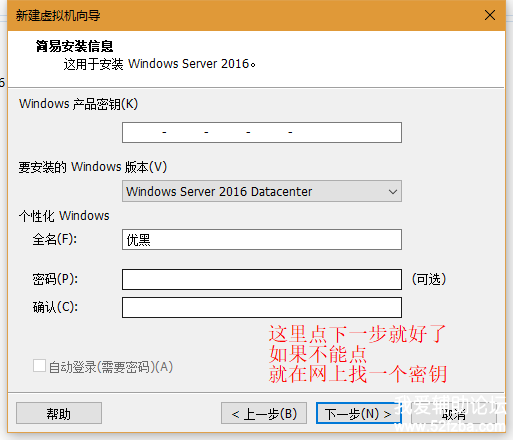Click the full name field containing 优黑
Screen dimensions: 513x440
pos(262,239)
